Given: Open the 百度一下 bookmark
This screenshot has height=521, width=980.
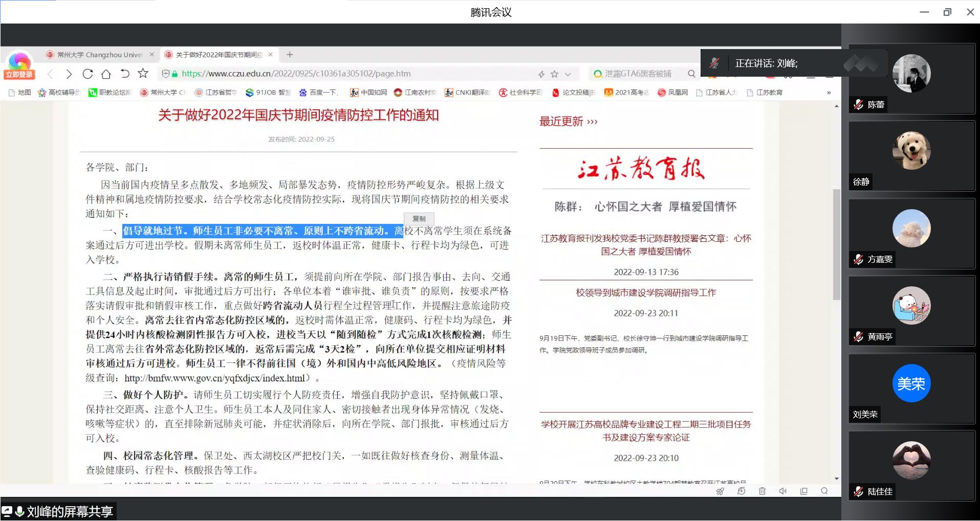Looking at the screenshot, I should [x=318, y=93].
